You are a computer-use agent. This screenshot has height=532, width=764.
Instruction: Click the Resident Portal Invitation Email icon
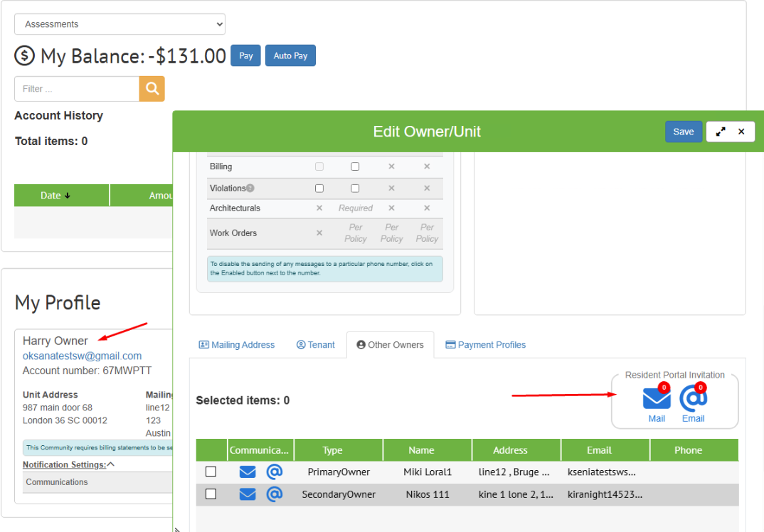point(693,400)
